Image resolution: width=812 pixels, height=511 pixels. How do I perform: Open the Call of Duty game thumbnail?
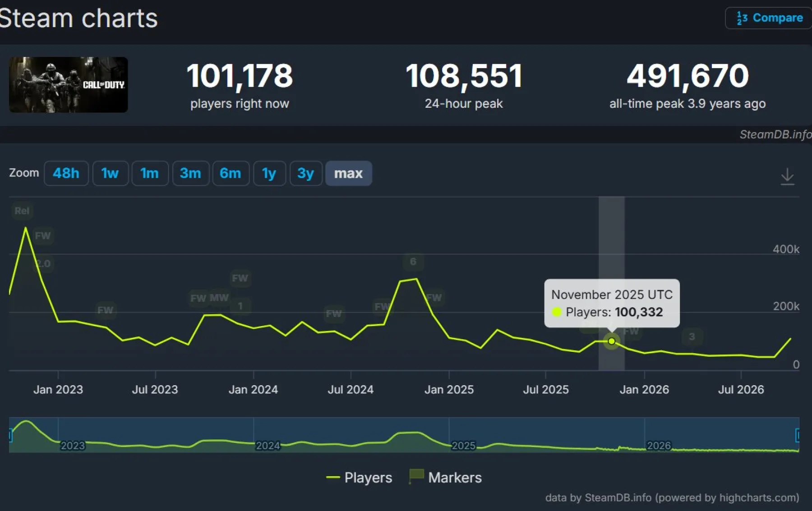point(69,85)
